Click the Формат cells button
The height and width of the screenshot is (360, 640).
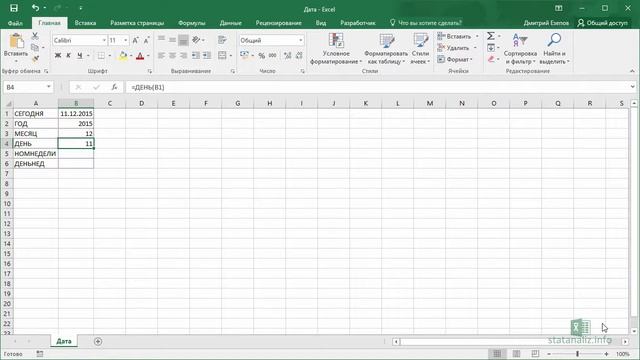coord(455,59)
